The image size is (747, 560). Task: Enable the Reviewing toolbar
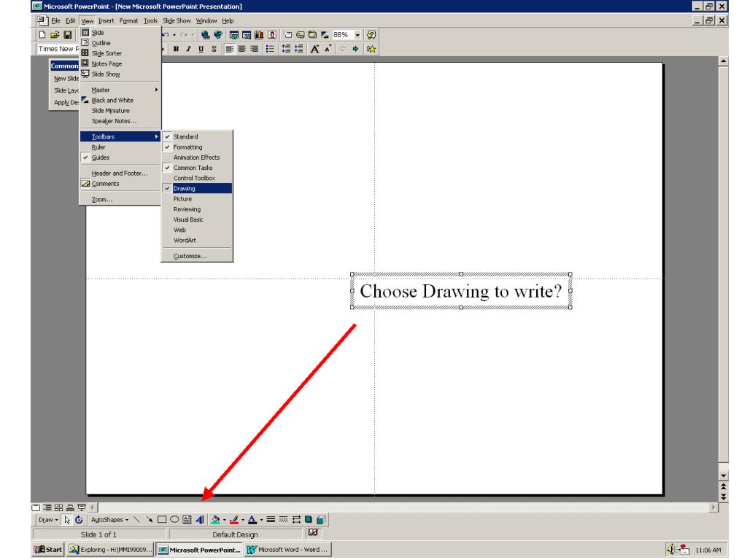(197, 209)
